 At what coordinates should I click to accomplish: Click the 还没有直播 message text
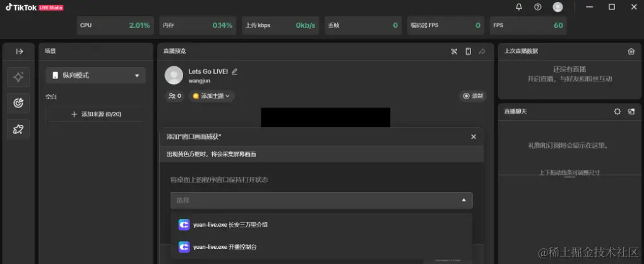pos(569,69)
